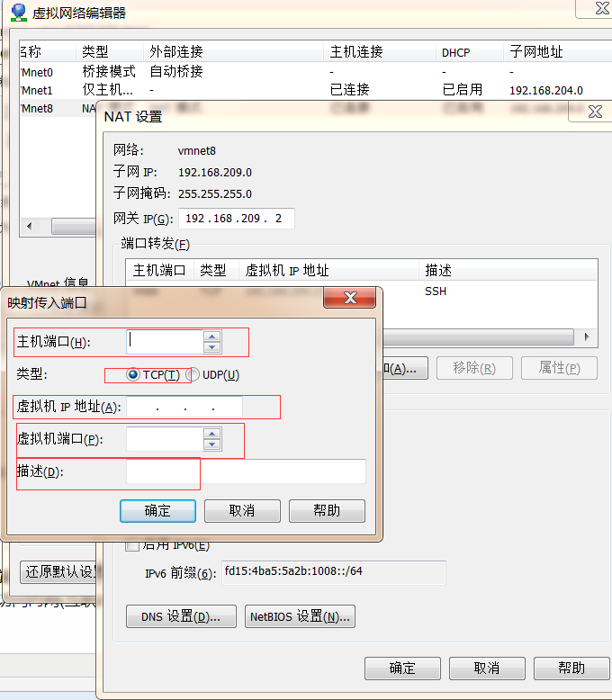The width and height of the screenshot is (612, 700).
Task: Click the 桥接模式 type cell
Action: (109, 71)
